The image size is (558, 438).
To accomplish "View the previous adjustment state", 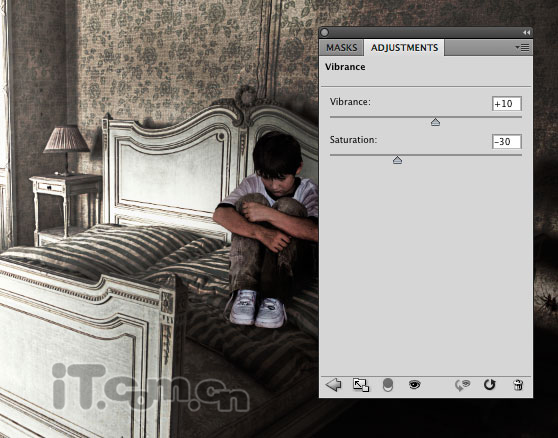I will click(x=463, y=385).
